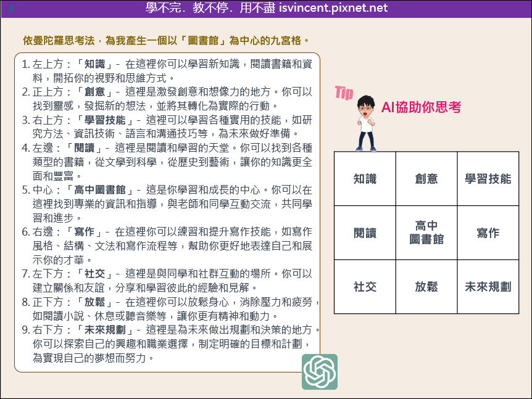Select the 未來規劃 grid cell

[x=488, y=287]
